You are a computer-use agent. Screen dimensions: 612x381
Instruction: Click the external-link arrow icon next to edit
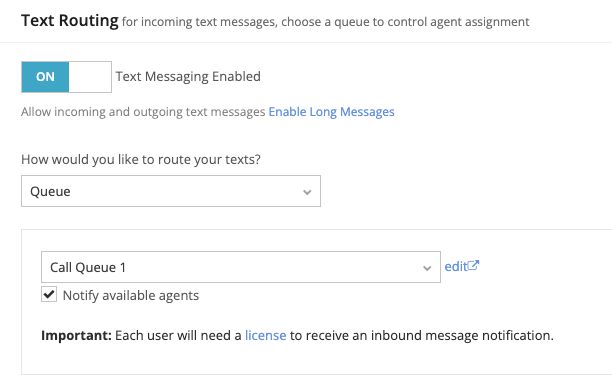point(473,265)
